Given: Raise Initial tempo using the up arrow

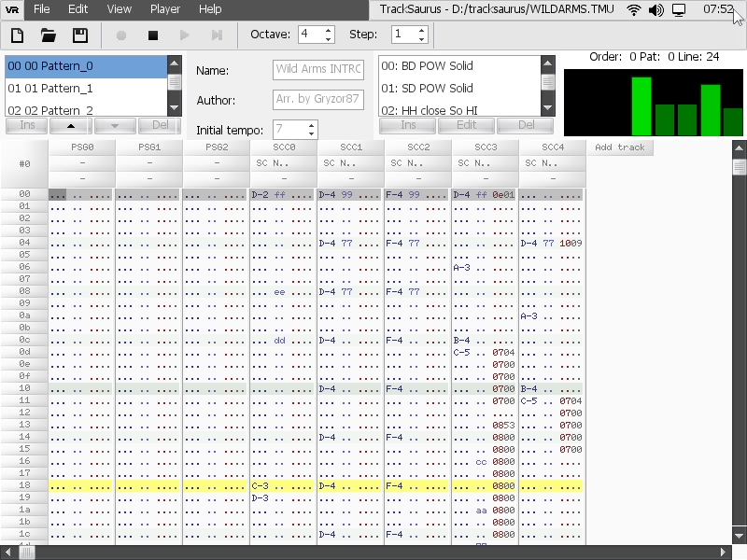Looking at the screenshot, I should pyautogui.click(x=312, y=125).
